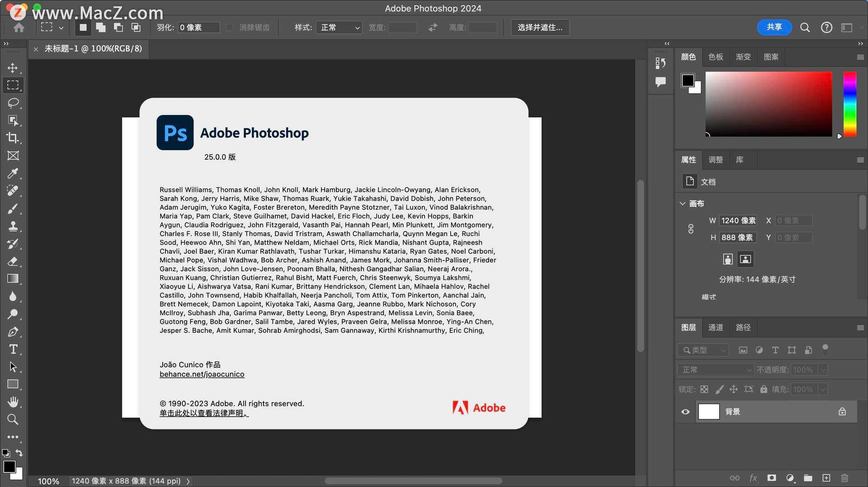Select the Gradient tool
The image size is (868, 487).
pyautogui.click(x=13, y=279)
